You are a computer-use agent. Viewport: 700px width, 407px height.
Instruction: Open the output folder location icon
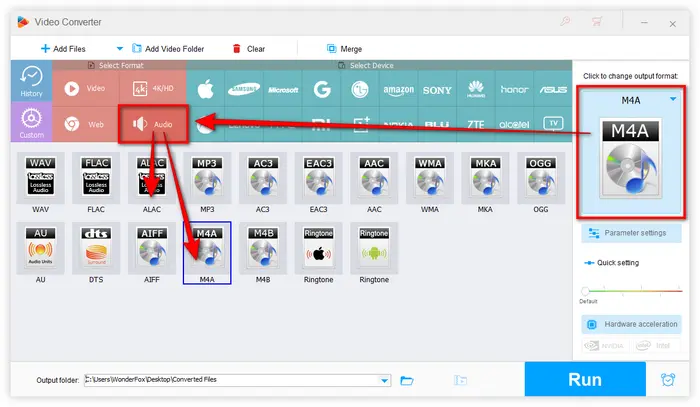pos(460,380)
